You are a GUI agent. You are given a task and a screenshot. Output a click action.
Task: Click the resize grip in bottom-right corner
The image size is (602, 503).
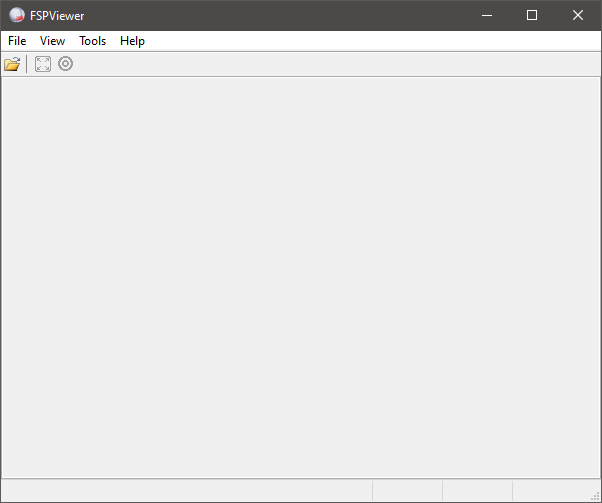pyautogui.click(x=595, y=496)
